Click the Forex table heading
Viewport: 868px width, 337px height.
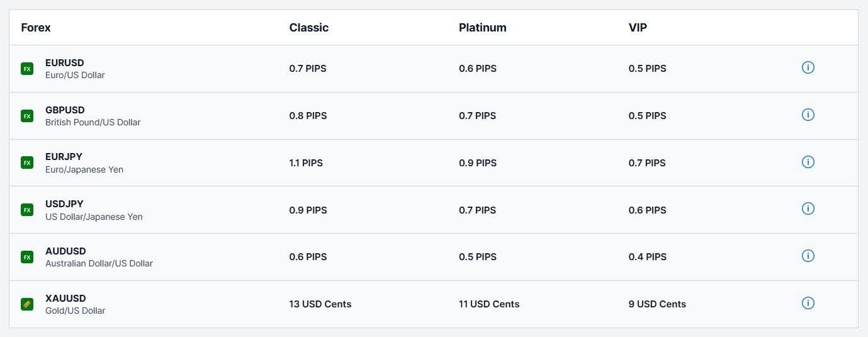point(36,28)
